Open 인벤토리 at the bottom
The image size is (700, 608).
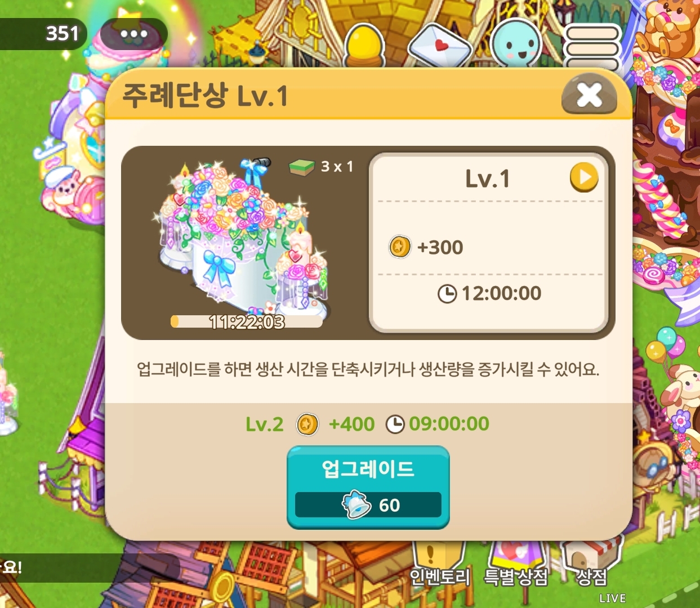[x=439, y=563]
